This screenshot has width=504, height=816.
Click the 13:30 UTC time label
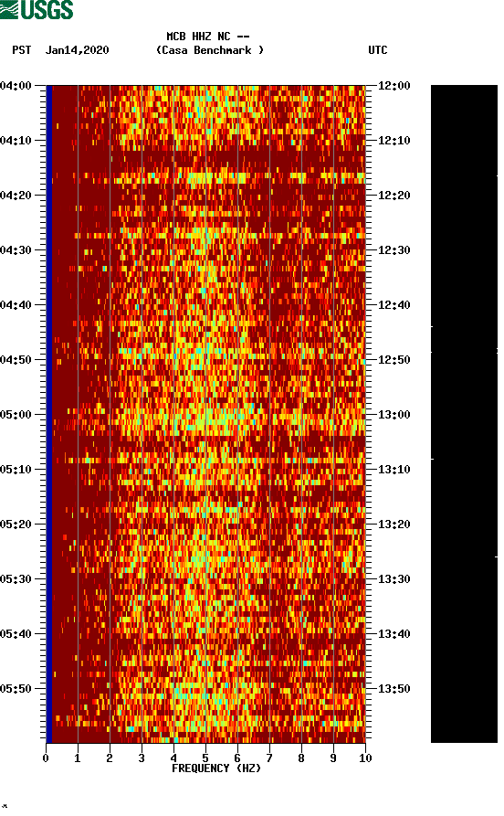(394, 579)
